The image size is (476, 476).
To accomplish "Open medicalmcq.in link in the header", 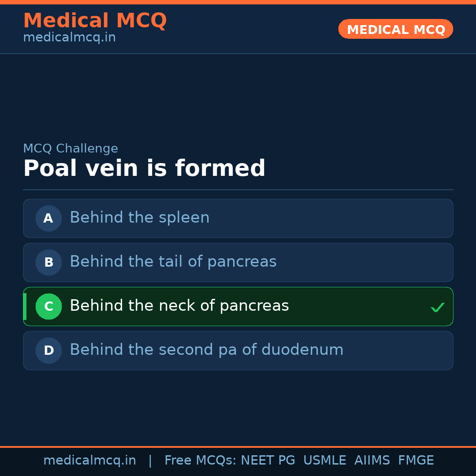I will pos(69,37).
